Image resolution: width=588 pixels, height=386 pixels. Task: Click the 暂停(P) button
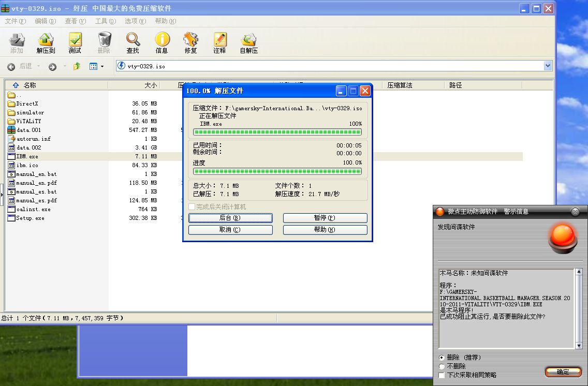[x=325, y=218]
